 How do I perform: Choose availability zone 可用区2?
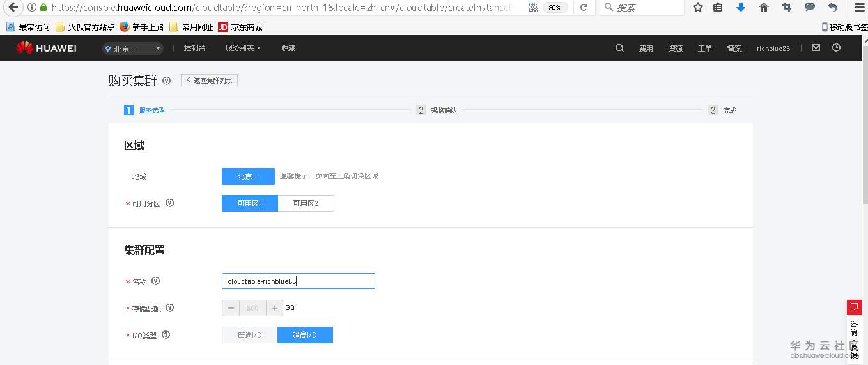[306, 203]
